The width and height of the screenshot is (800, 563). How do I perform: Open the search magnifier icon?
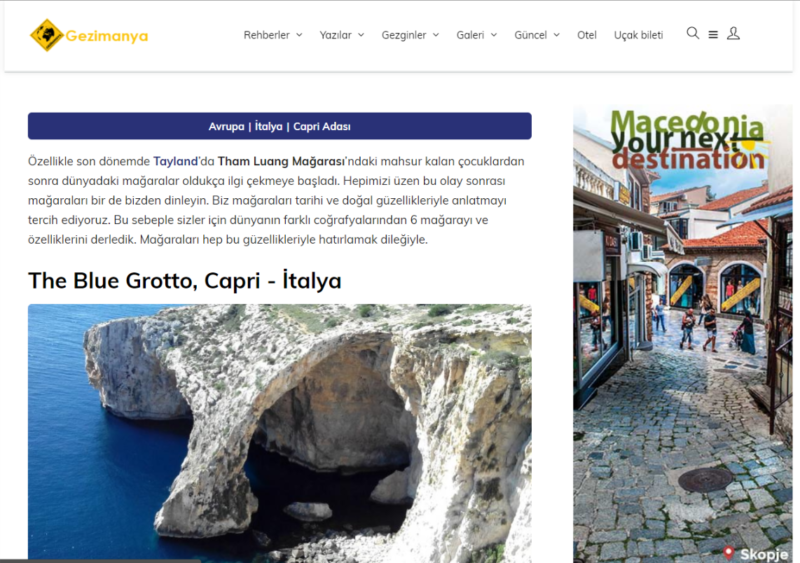[x=692, y=33]
